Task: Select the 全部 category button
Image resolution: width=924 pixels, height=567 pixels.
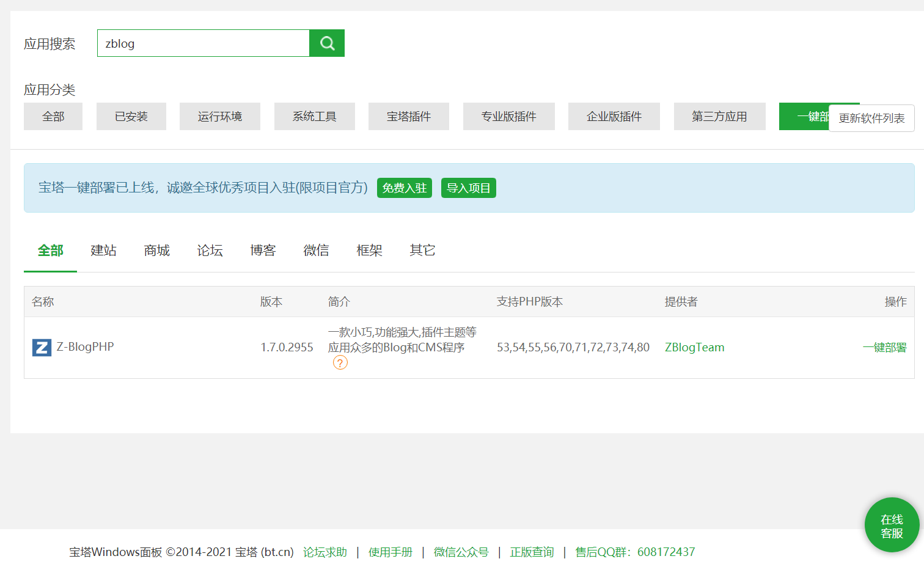Action: point(53,117)
